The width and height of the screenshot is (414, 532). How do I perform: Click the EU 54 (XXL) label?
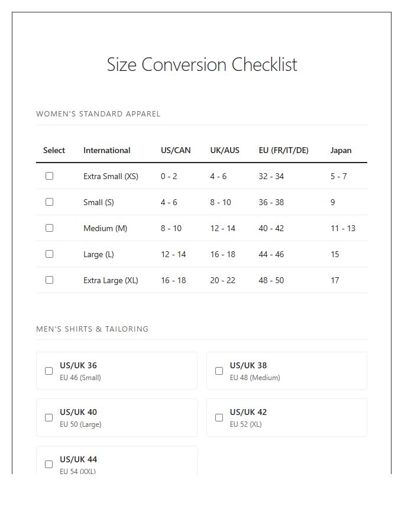tap(77, 471)
